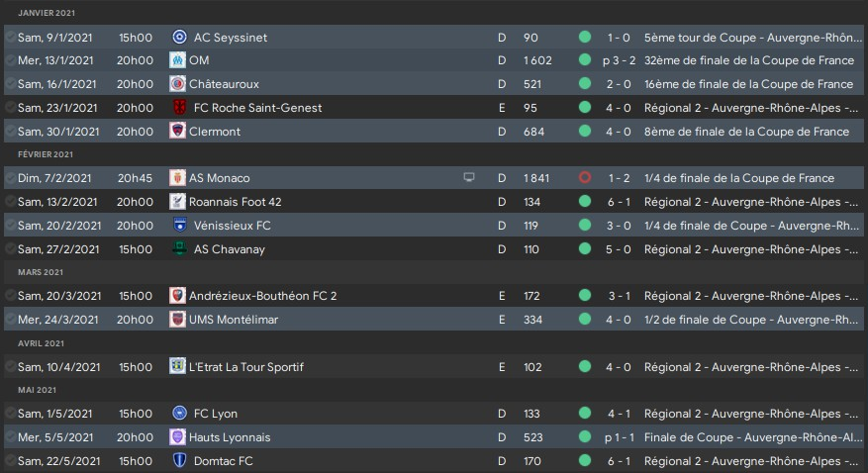Click the FC Lyon club badge

(x=179, y=414)
